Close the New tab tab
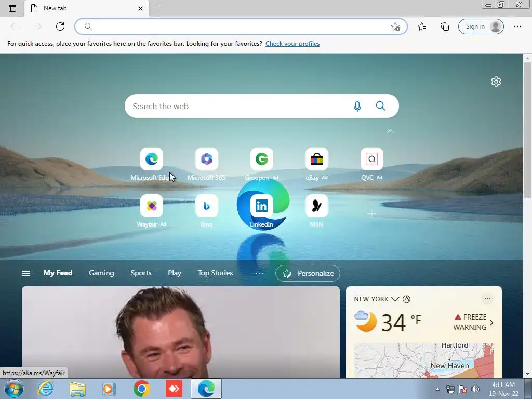This screenshot has height=399, width=532. coord(140,8)
